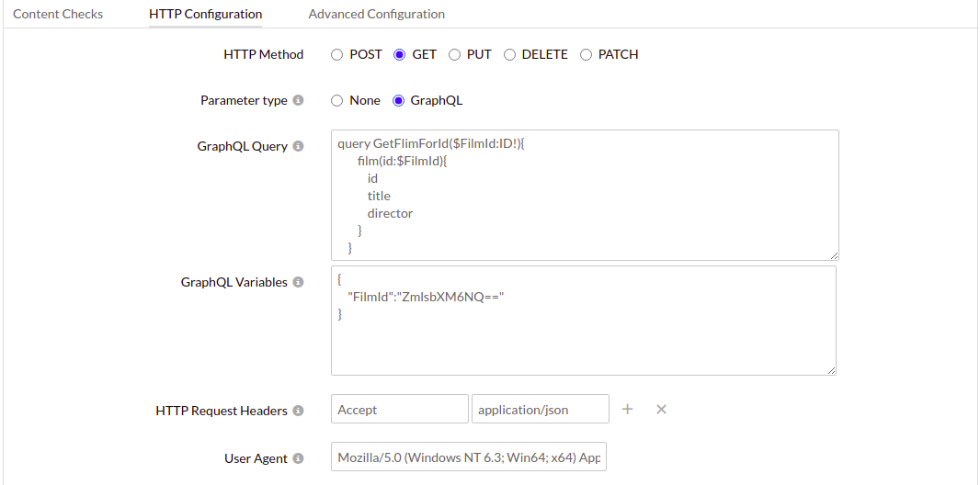This screenshot has width=980, height=485.
Task: Click the User Agent input field
Action: pyautogui.click(x=468, y=457)
